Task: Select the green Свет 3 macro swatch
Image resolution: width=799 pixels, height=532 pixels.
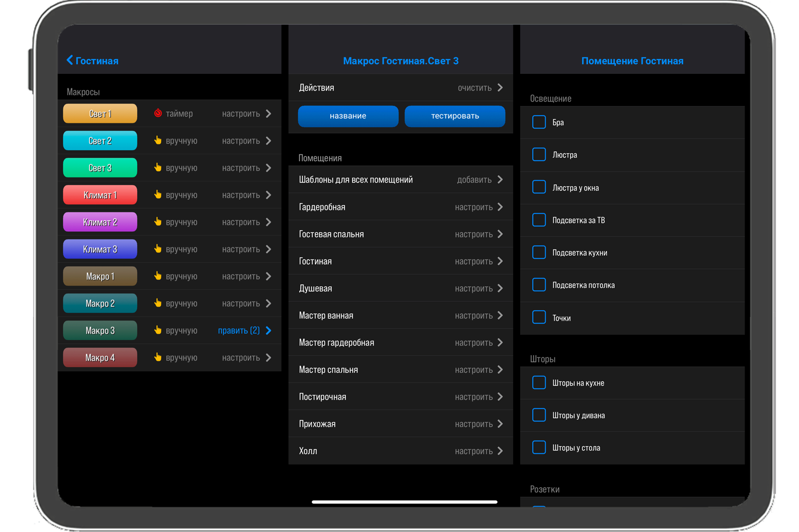Action: click(100, 168)
